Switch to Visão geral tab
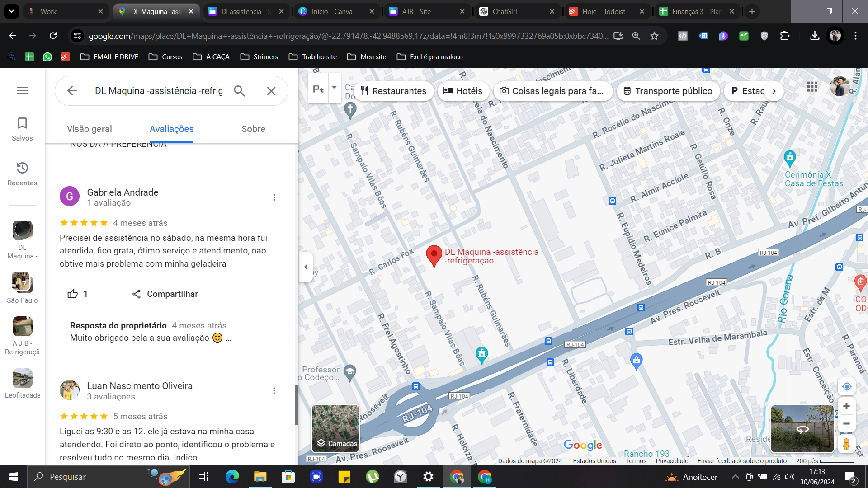 click(x=89, y=129)
